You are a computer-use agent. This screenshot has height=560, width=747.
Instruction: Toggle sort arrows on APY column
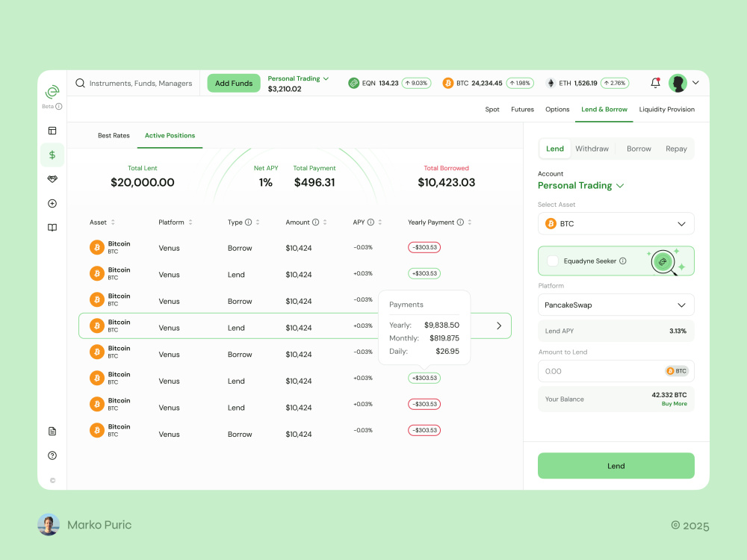pyautogui.click(x=380, y=223)
